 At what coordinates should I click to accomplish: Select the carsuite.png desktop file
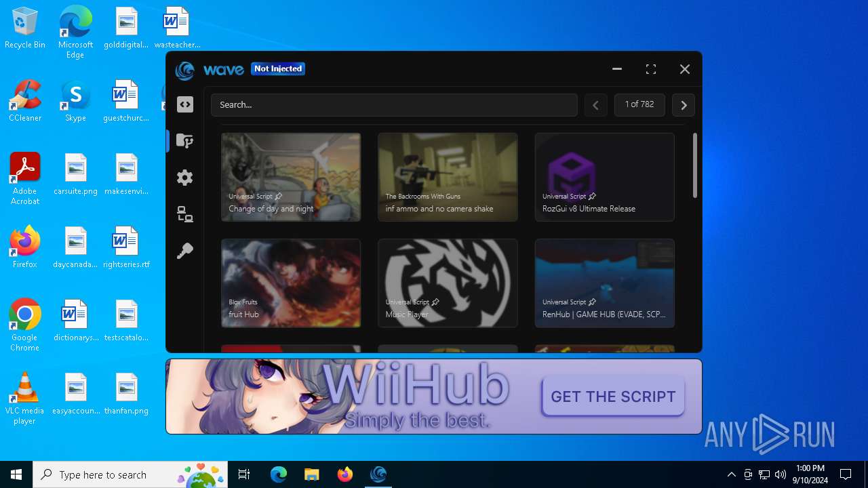pos(75,174)
